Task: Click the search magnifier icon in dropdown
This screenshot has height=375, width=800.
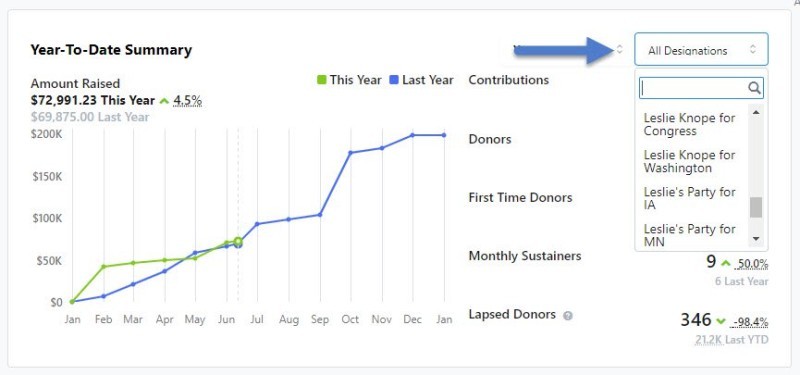Action: pyautogui.click(x=755, y=88)
